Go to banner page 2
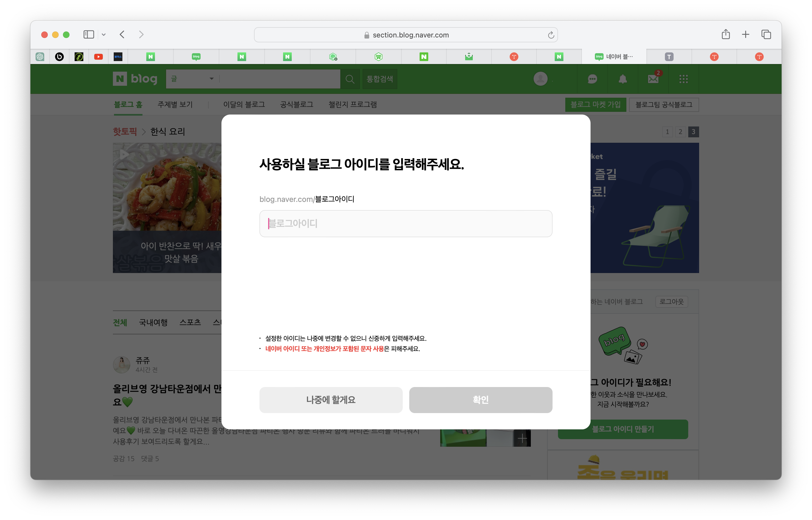The width and height of the screenshot is (812, 520). click(x=680, y=132)
